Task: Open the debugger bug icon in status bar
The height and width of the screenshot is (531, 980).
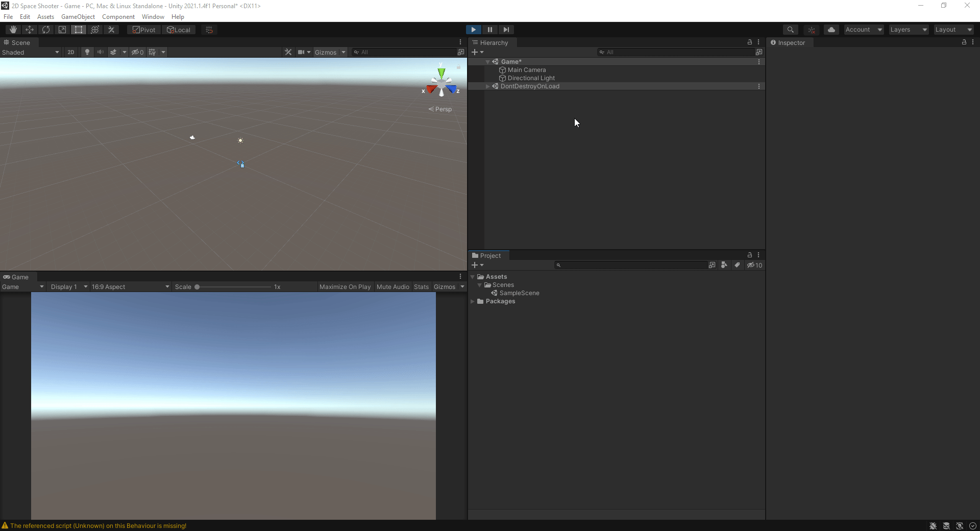Action: tap(933, 526)
